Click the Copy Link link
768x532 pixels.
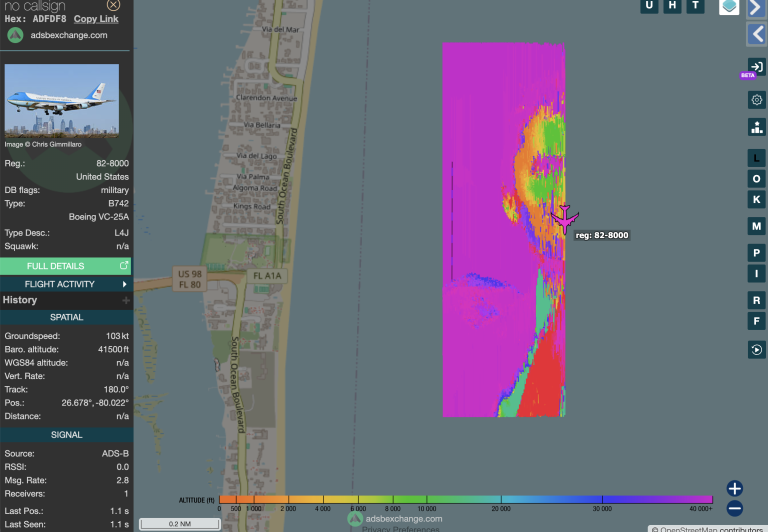pyautogui.click(x=96, y=19)
